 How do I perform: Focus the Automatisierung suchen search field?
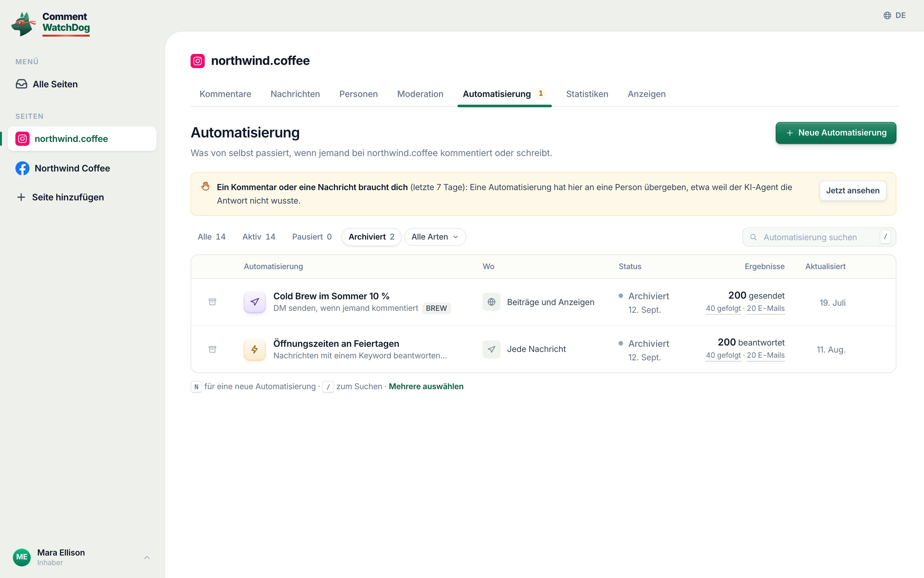pos(819,237)
